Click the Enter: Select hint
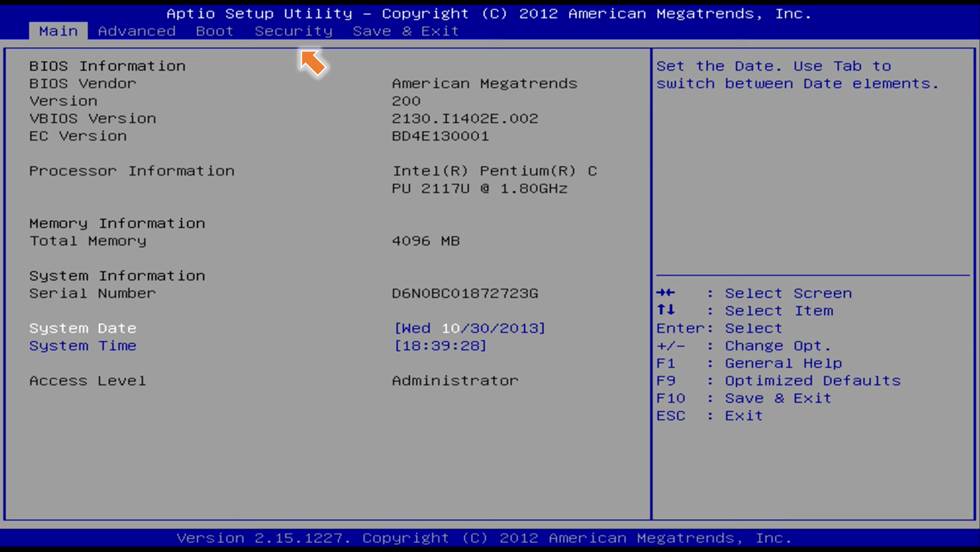980x552 pixels. coord(719,328)
